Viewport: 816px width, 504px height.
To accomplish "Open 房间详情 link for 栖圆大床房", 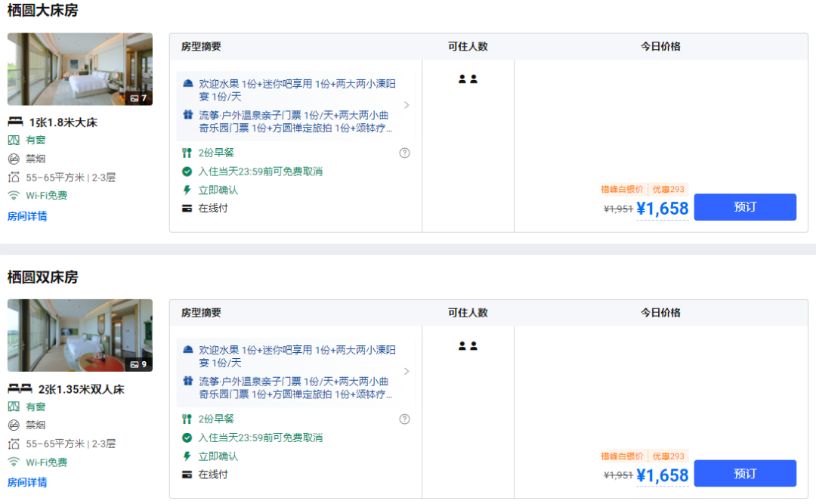I will point(27,216).
